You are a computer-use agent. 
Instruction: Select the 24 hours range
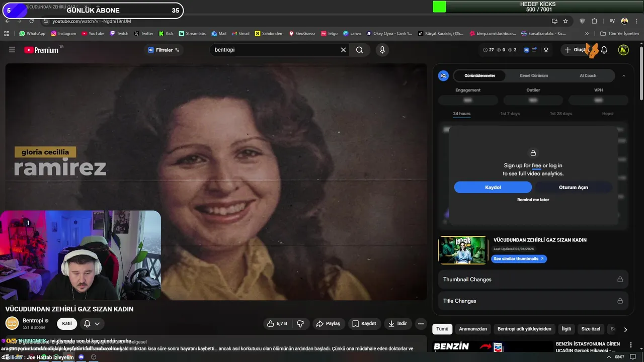coord(461,114)
